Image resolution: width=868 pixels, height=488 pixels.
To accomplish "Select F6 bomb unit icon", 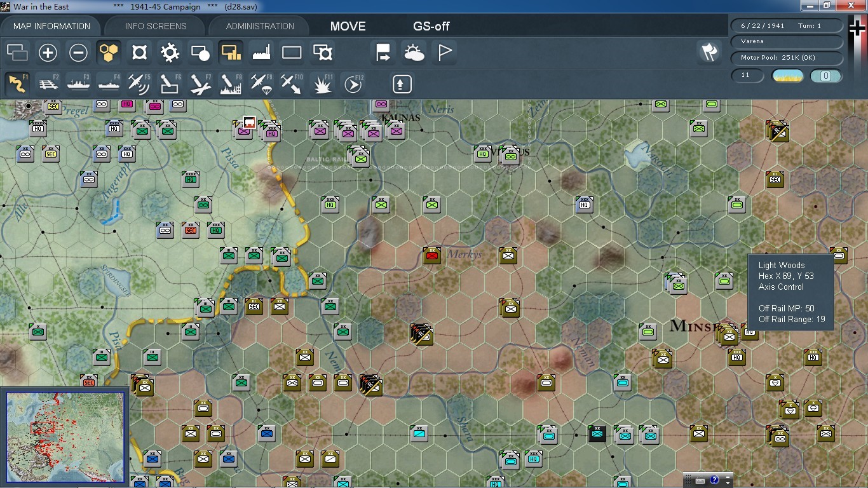I will [x=170, y=84].
